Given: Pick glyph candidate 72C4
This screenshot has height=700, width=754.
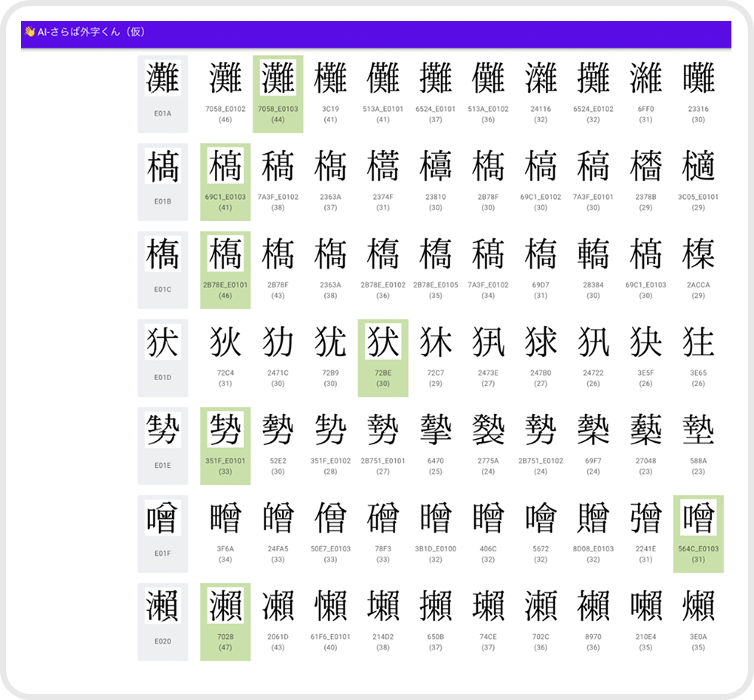Looking at the screenshot, I should click(225, 358).
